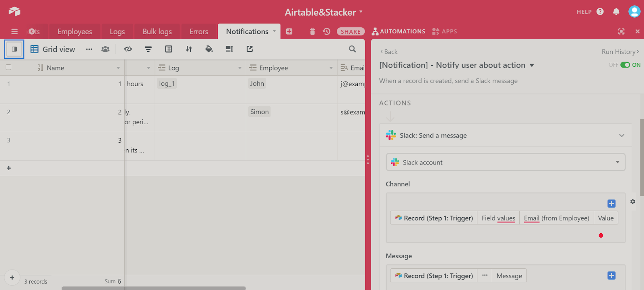Open the tables list hamburger menu
This screenshot has height=290, width=644.
[14, 31]
